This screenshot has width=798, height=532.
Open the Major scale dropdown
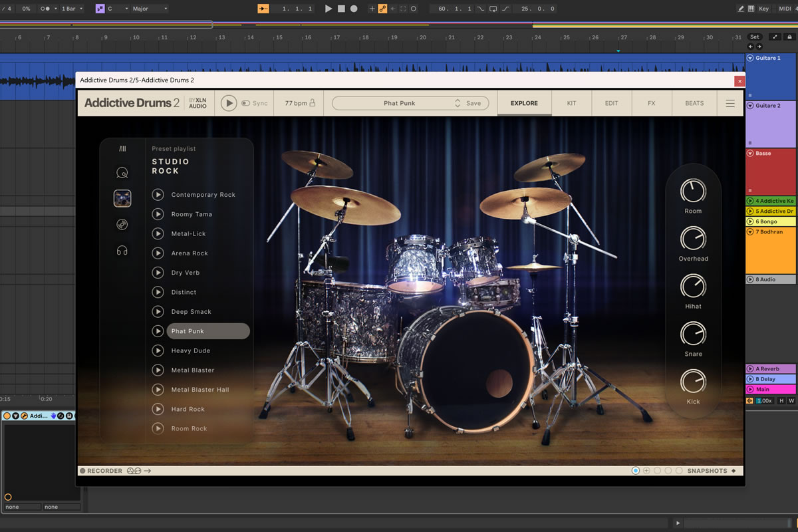click(x=149, y=9)
